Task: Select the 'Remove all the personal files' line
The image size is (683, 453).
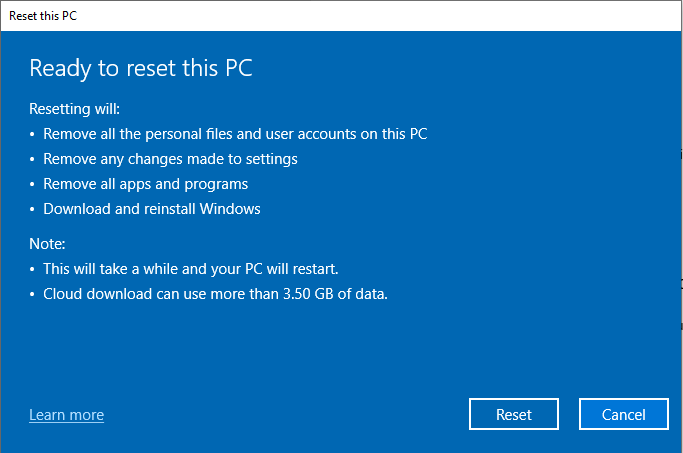Action: coord(235,133)
